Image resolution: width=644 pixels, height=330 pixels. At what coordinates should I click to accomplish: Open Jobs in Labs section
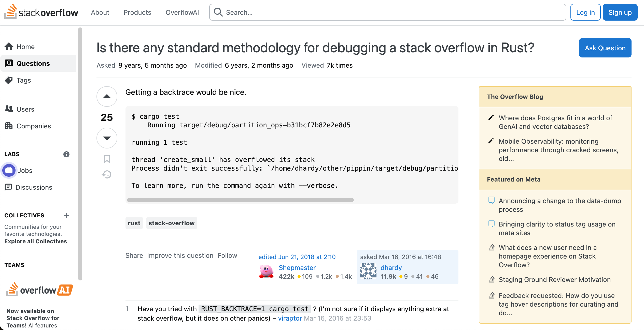coord(25,171)
